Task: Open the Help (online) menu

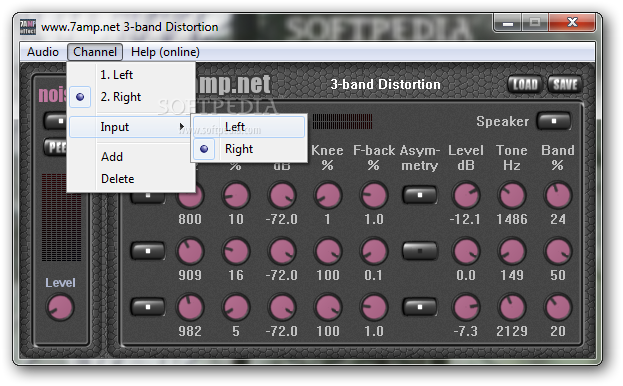Action: pyautogui.click(x=165, y=52)
